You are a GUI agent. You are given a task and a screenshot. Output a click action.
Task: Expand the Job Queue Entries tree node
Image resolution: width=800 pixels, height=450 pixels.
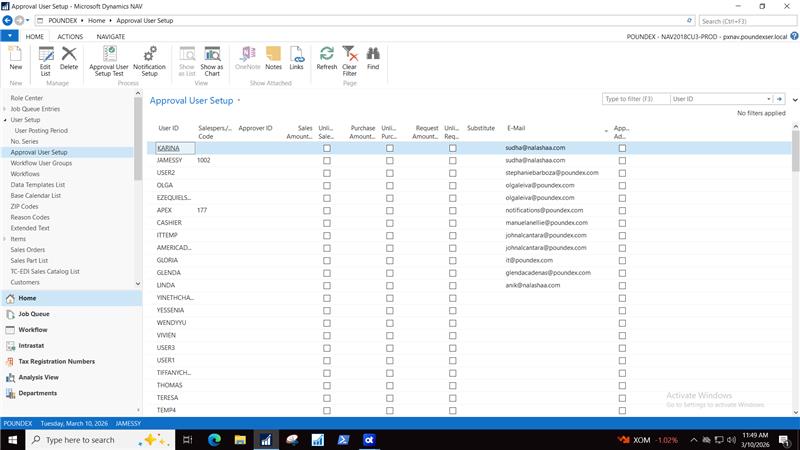click(x=5, y=109)
